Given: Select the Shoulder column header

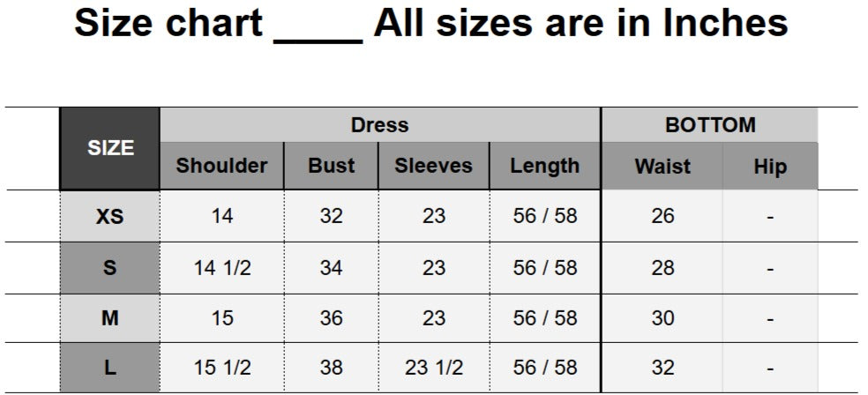Looking at the screenshot, I should click(x=221, y=166).
